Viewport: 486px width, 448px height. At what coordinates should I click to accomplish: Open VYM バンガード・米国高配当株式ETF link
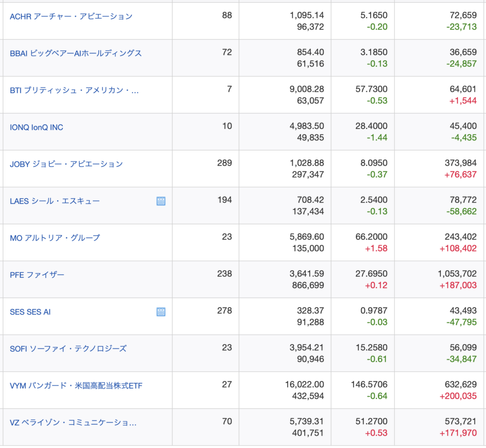coord(76,386)
